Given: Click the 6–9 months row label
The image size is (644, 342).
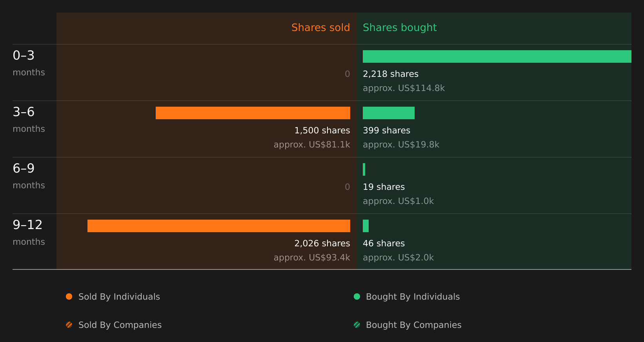Looking at the screenshot, I should click(x=29, y=176).
